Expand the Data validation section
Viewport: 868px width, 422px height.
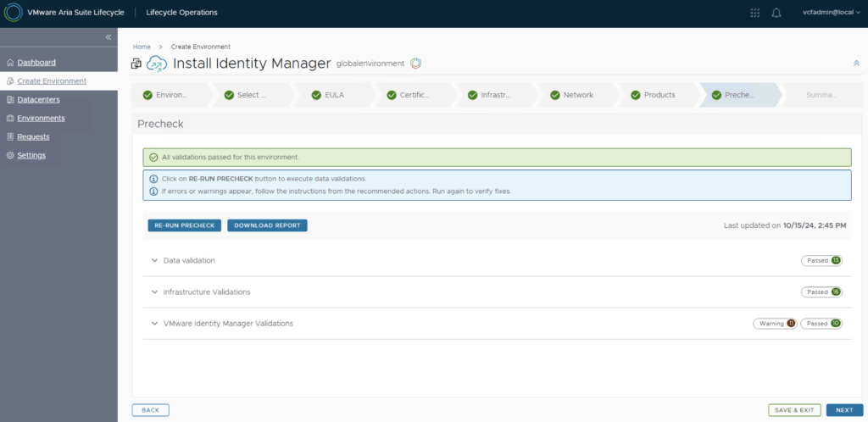[x=155, y=260]
